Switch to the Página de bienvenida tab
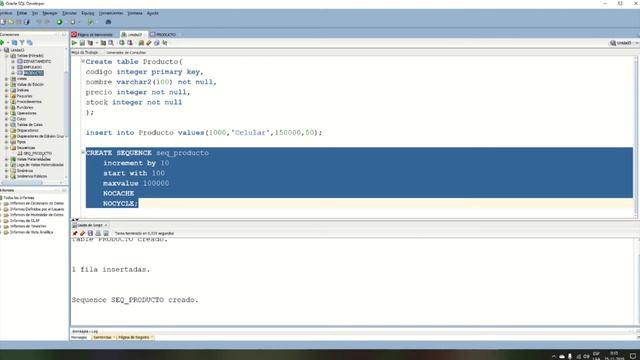 (95, 35)
